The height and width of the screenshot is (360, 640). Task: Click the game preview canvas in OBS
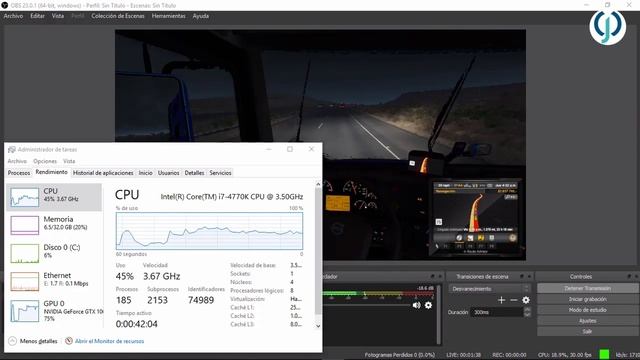(320, 145)
